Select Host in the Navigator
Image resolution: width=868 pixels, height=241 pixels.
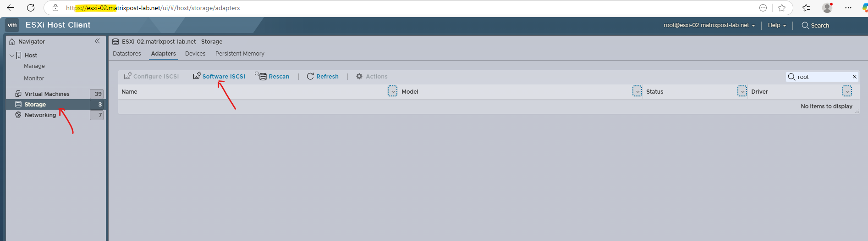(x=31, y=55)
